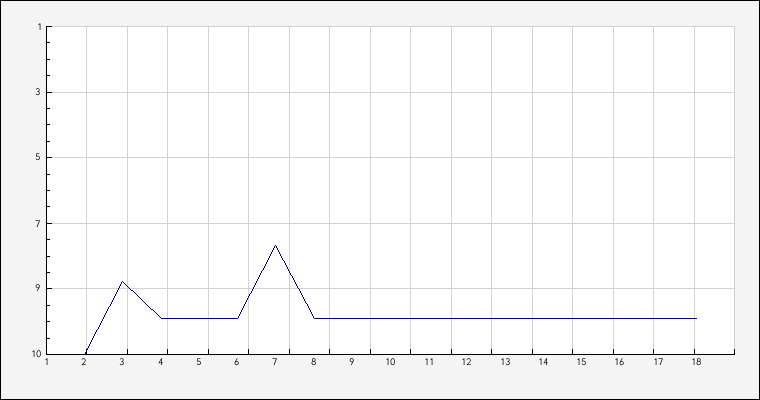Click the y-axis label 10
This screenshot has height=400, width=760.
pos(37,354)
